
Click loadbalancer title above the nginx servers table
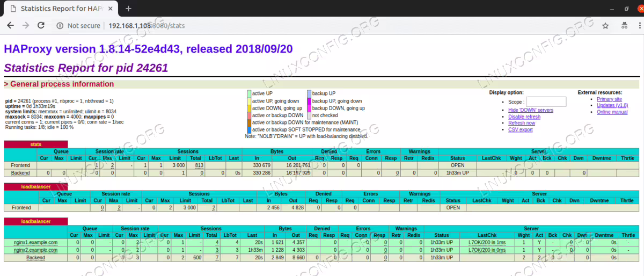pos(35,221)
